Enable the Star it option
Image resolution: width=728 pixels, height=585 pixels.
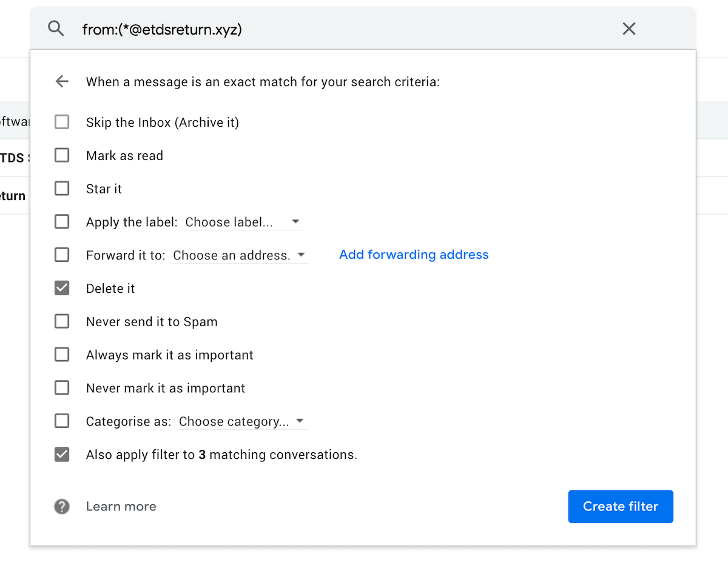pos(62,188)
